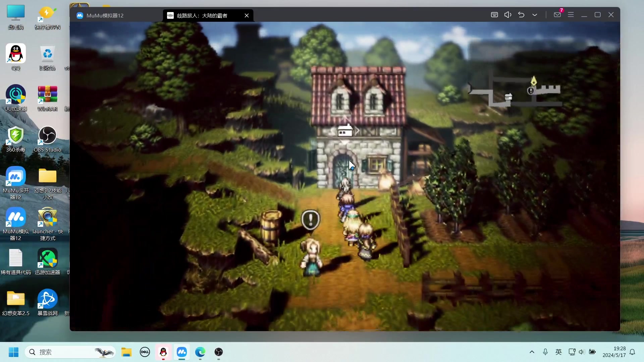Open 幻想变革2.5 folder
The width and height of the screenshot is (644, 362).
tap(16, 303)
